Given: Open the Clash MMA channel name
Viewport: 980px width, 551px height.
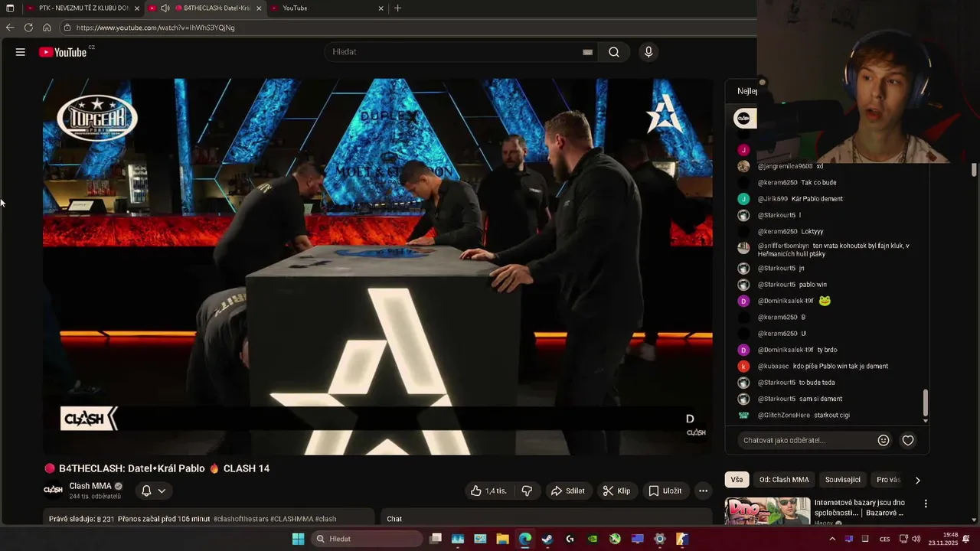Looking at the screenshot, I should point(90,486).
